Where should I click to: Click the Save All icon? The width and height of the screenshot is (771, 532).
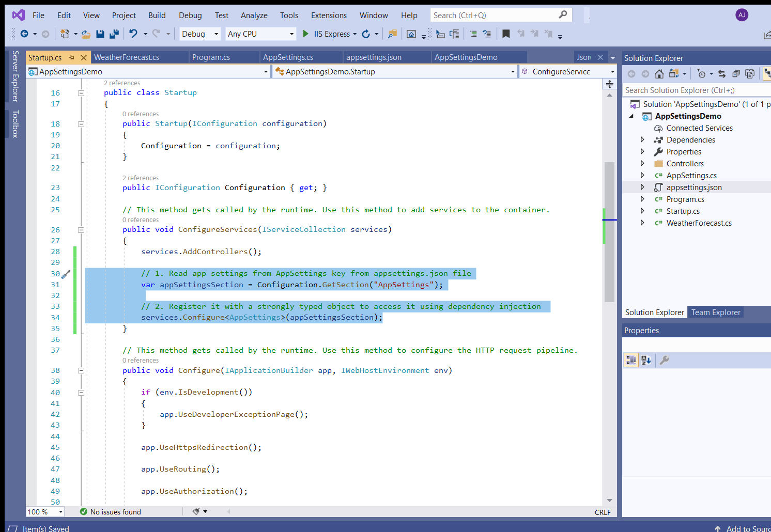(113, 34)
